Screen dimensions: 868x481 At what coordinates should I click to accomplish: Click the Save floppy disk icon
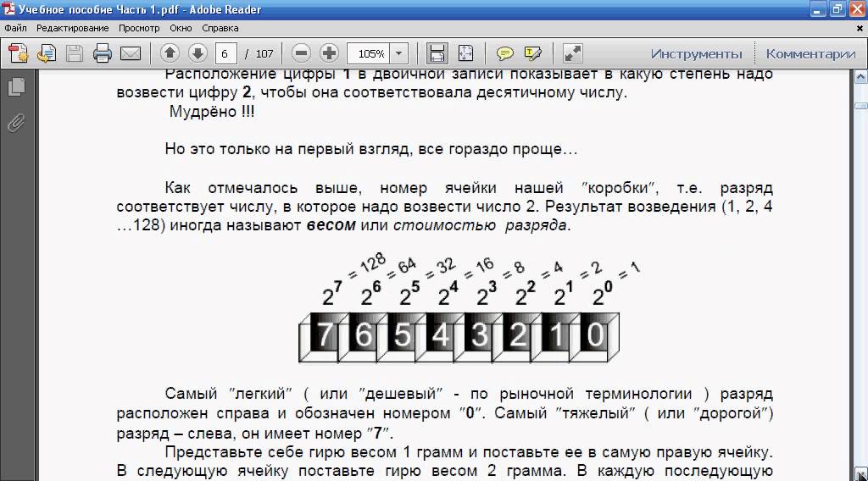[75, 53]
